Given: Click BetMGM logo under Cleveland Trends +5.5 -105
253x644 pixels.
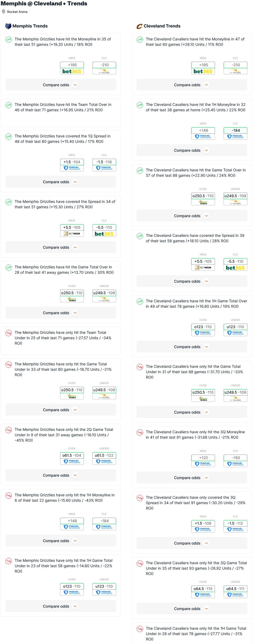Looking at the screenshot, I should pyautogui.click(x=203, y=268).
